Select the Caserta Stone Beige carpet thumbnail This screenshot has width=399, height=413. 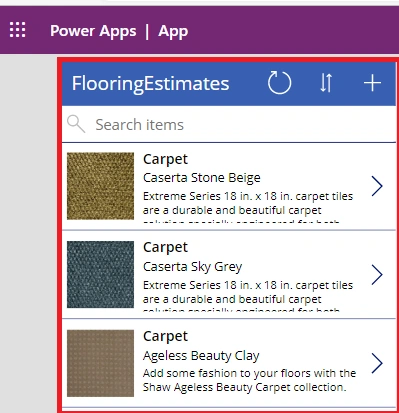click(100, 186)
